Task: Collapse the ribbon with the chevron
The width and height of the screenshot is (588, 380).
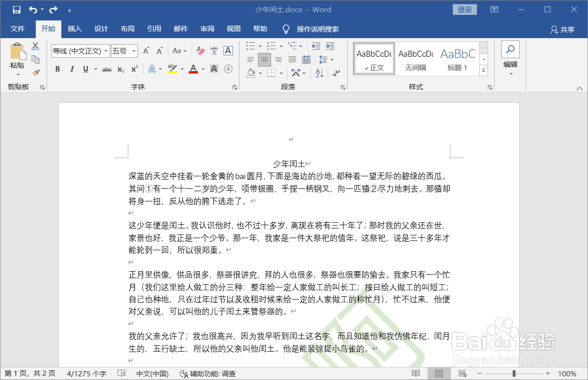Action: pos(579,88)
